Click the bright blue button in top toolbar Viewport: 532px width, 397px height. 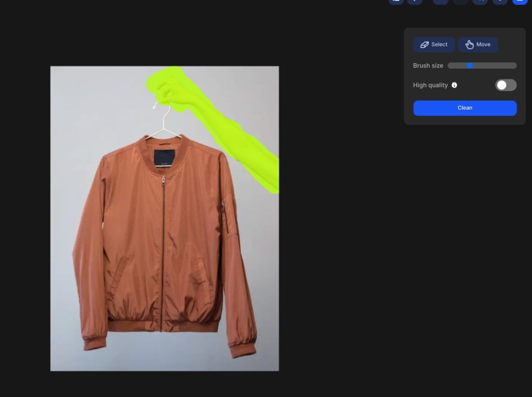tap(520, 2)
